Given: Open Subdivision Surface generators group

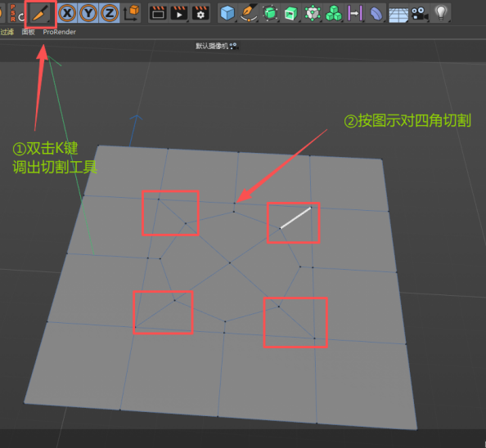Looking at the screenshot, I should point(270,13).
